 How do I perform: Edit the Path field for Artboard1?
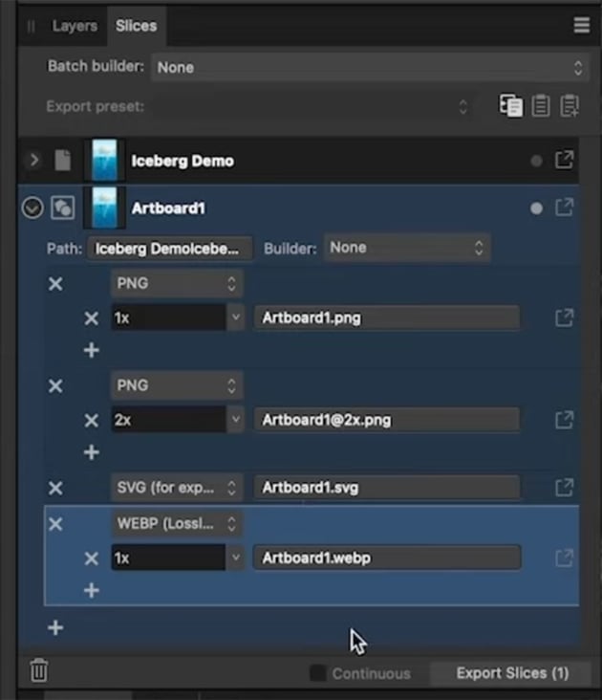170,249
